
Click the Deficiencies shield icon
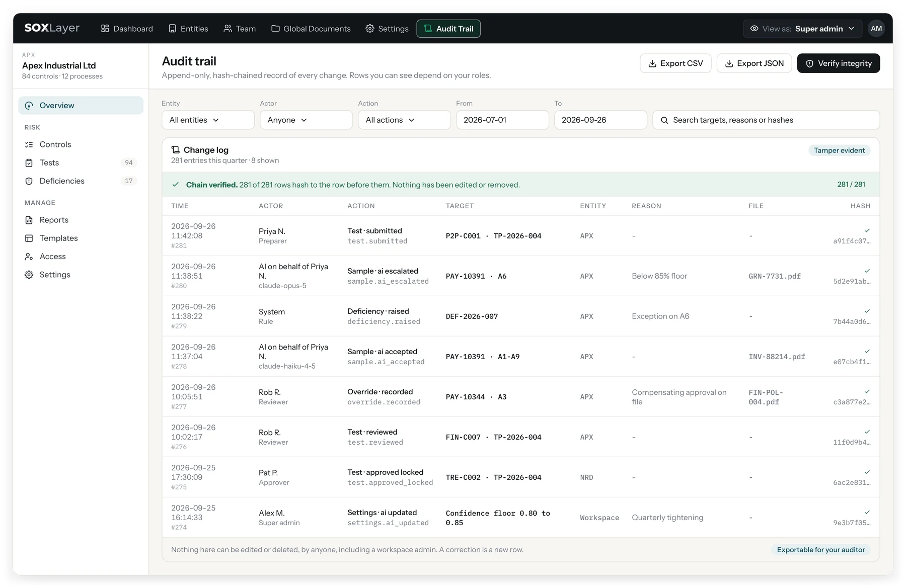click(x=29, y=181)
